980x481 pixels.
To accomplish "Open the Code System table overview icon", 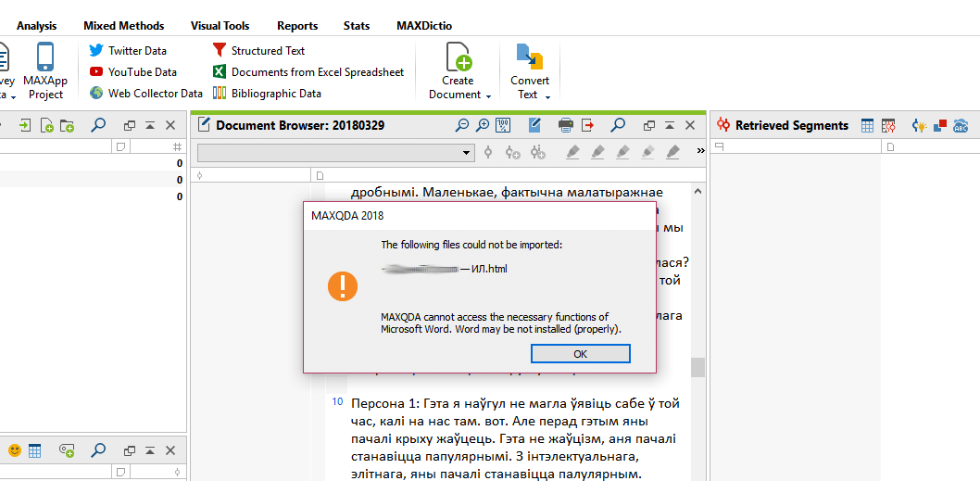I will (34, 449).
